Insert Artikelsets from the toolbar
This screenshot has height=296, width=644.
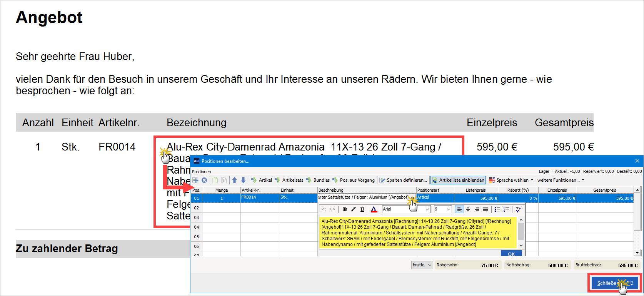(x=289, y=180)
